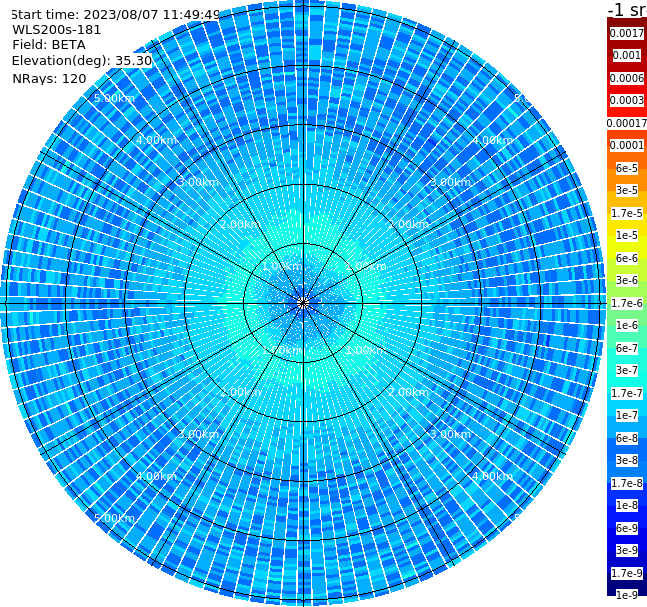Click the 0.001 colorbar tick label
Screen dimensions: 647x607
click(x=627, y=55)
